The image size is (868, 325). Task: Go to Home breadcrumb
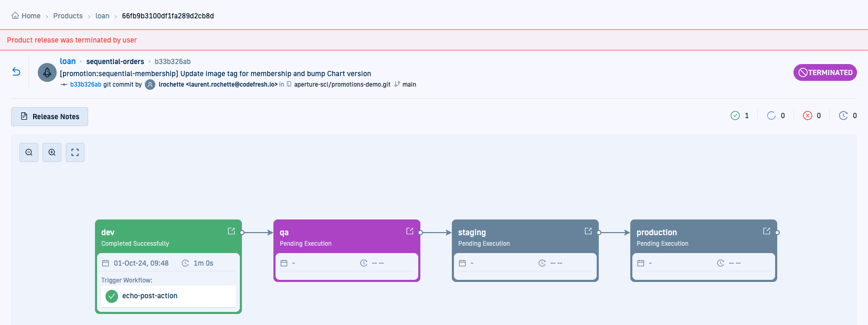(x=26, y=16)
